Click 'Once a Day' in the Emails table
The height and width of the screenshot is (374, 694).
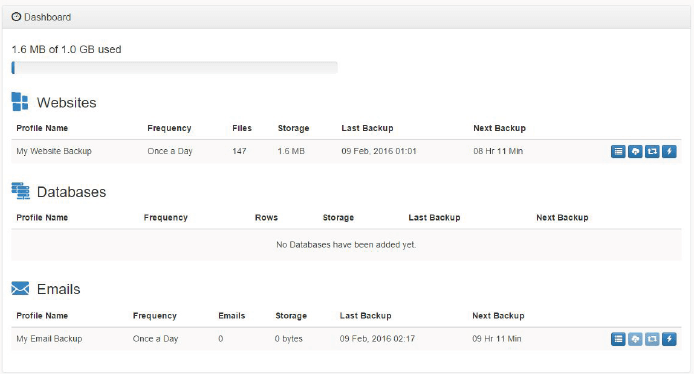click(155, 339)
